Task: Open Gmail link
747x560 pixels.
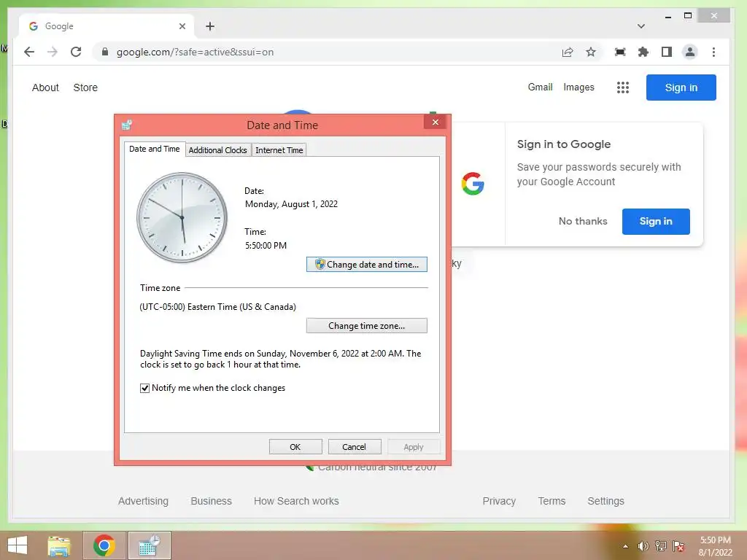Action: 541,87
